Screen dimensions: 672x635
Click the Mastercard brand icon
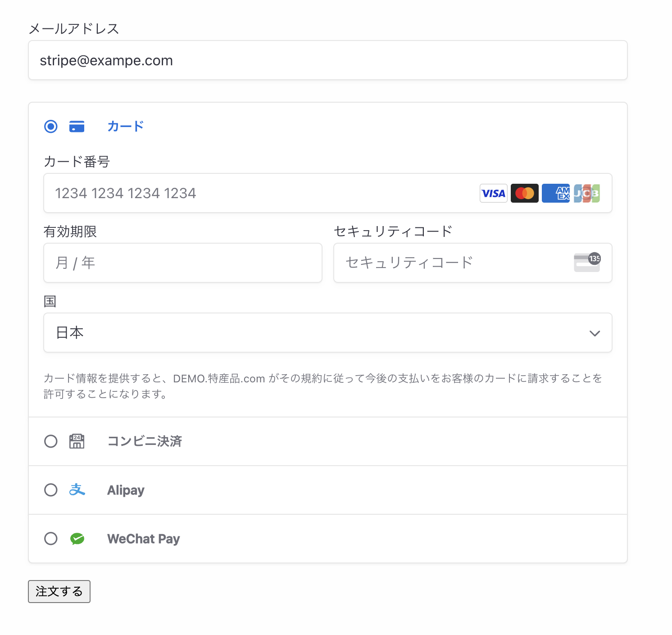click(x=524, y=193)
